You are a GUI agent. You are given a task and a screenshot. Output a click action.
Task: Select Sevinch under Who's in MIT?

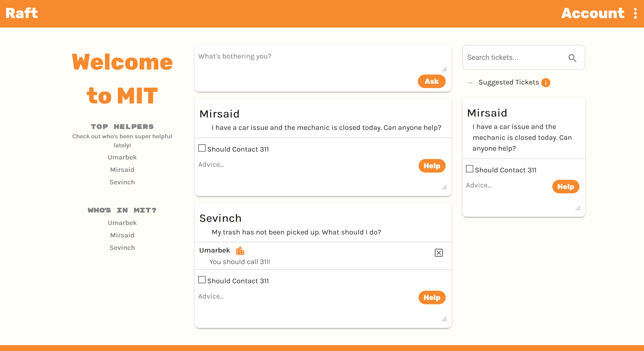point(122,248)
